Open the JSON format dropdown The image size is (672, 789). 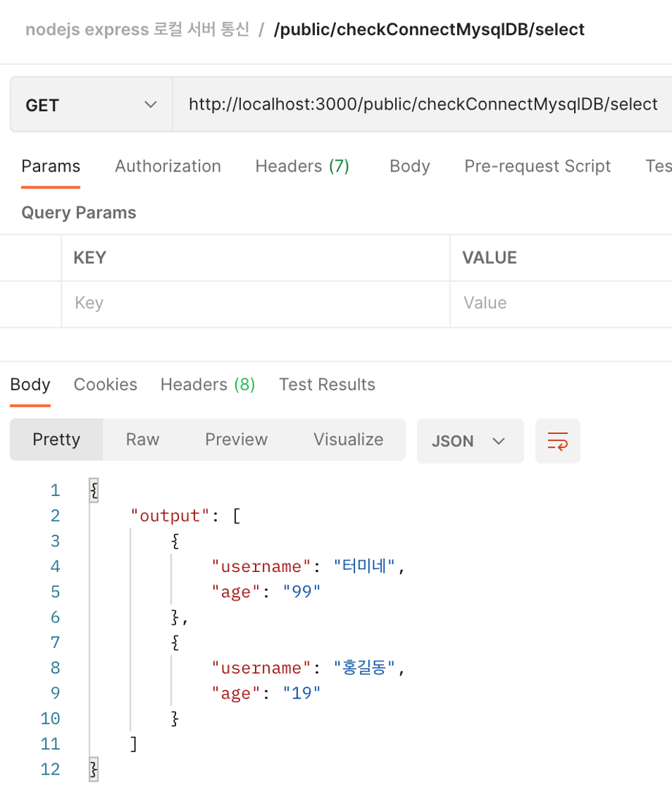click(x=470, y=441)
